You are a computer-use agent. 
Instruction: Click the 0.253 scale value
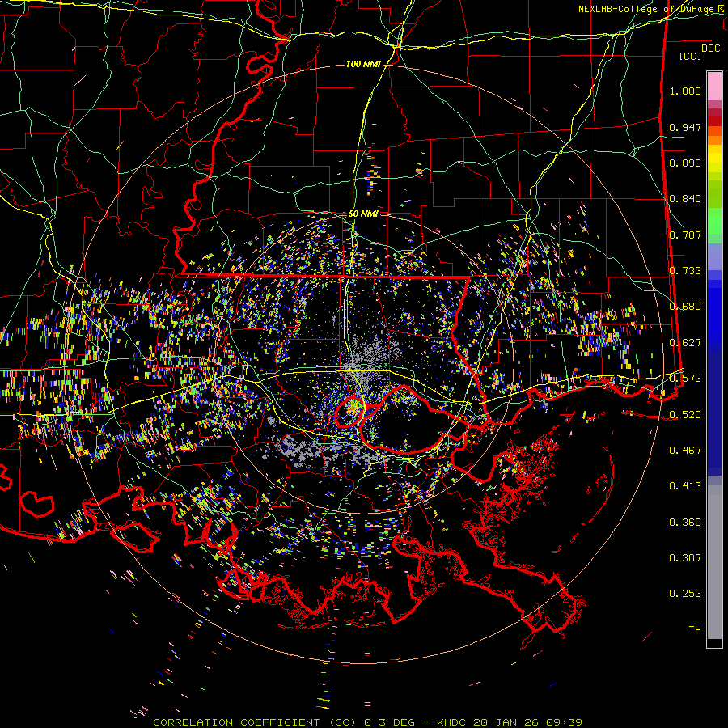(685, 594)
